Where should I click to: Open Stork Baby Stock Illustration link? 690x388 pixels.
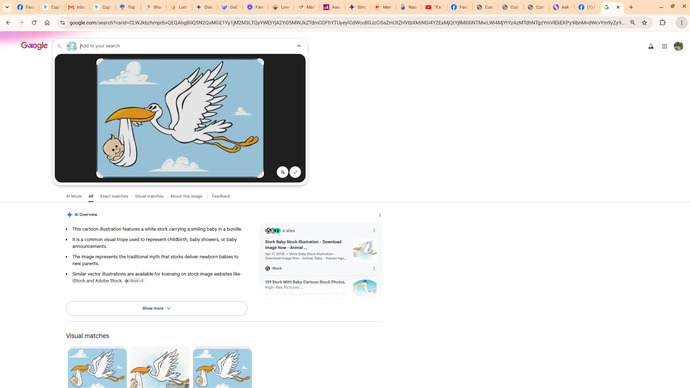[303, 245]
